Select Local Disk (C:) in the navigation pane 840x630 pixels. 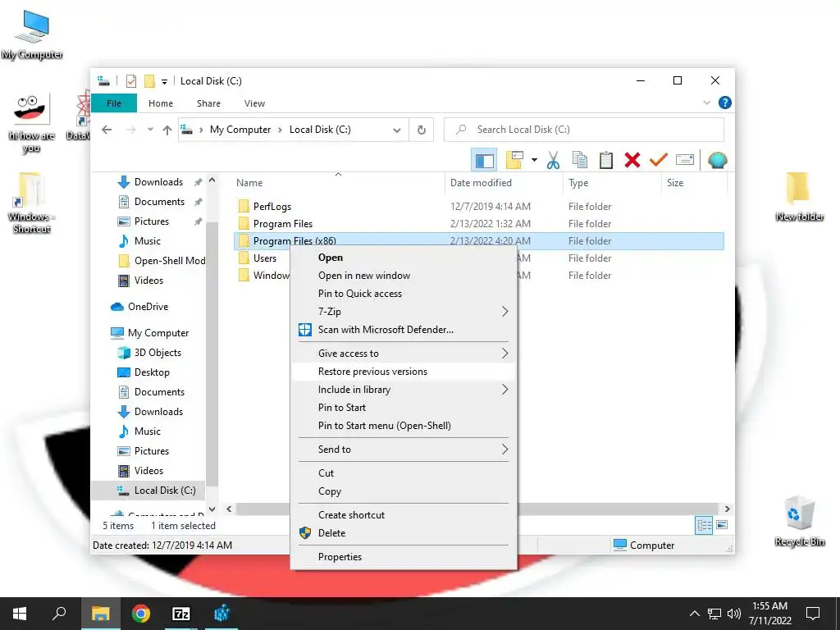pyautogui.click(x=164, y=491)
